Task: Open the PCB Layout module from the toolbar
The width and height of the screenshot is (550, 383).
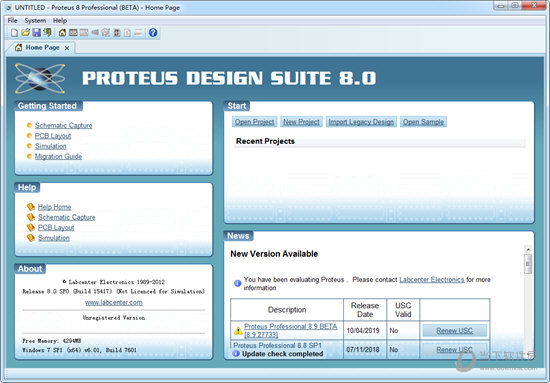Action: coord(84,33)
